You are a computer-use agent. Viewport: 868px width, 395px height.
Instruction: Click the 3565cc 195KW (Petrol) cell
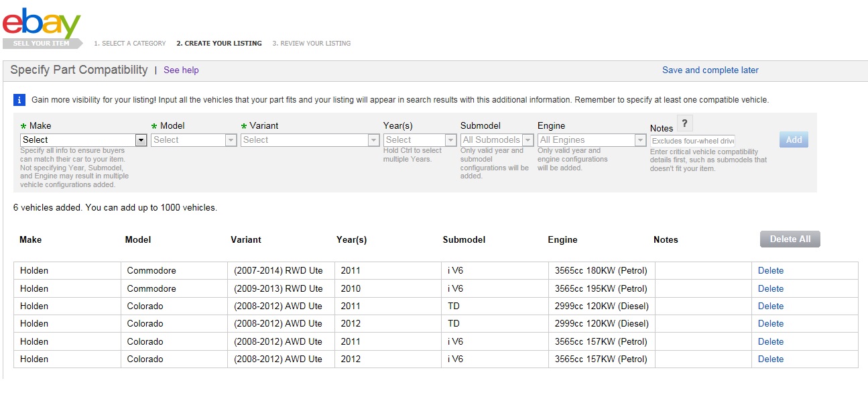601,288
